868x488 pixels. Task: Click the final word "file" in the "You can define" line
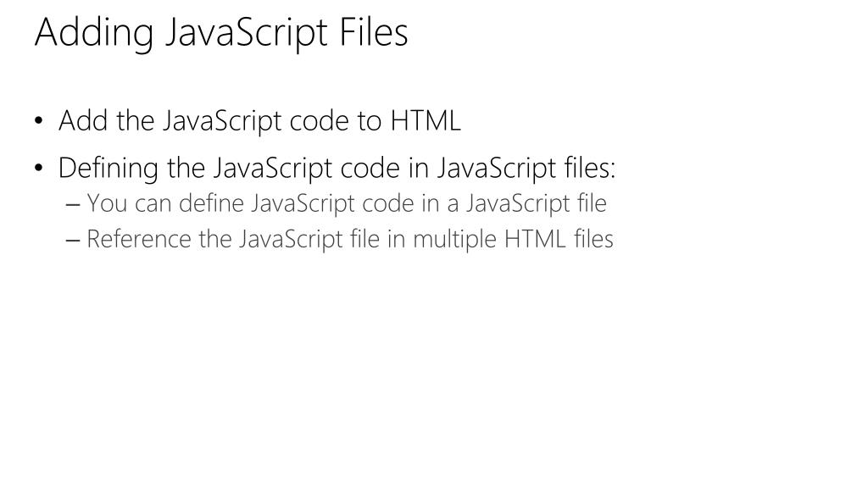tap(592, 204)
